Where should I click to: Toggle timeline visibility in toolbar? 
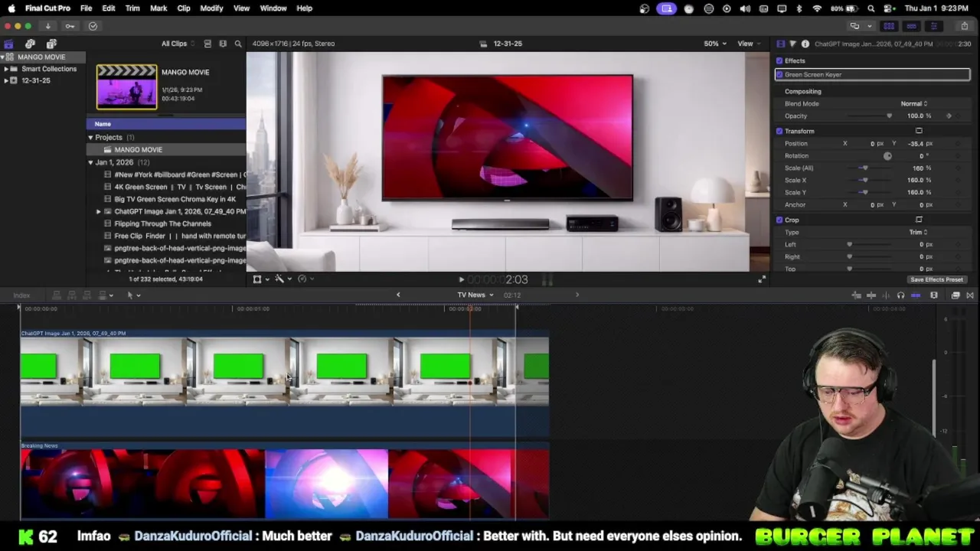click(911, 26)
